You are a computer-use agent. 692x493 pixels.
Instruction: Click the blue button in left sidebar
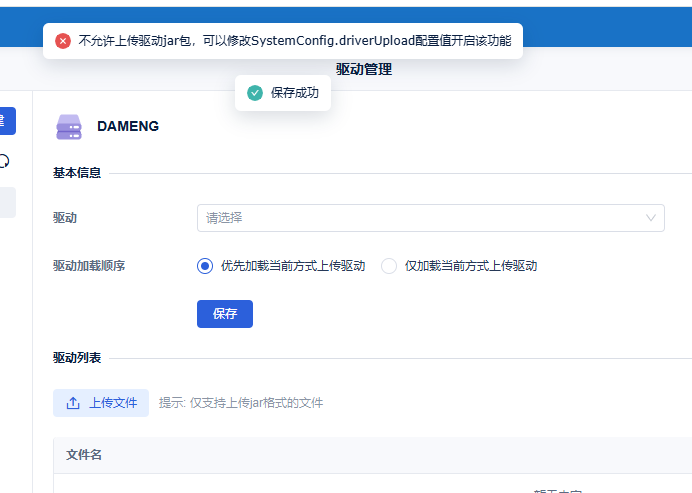(x=8, y=121)
